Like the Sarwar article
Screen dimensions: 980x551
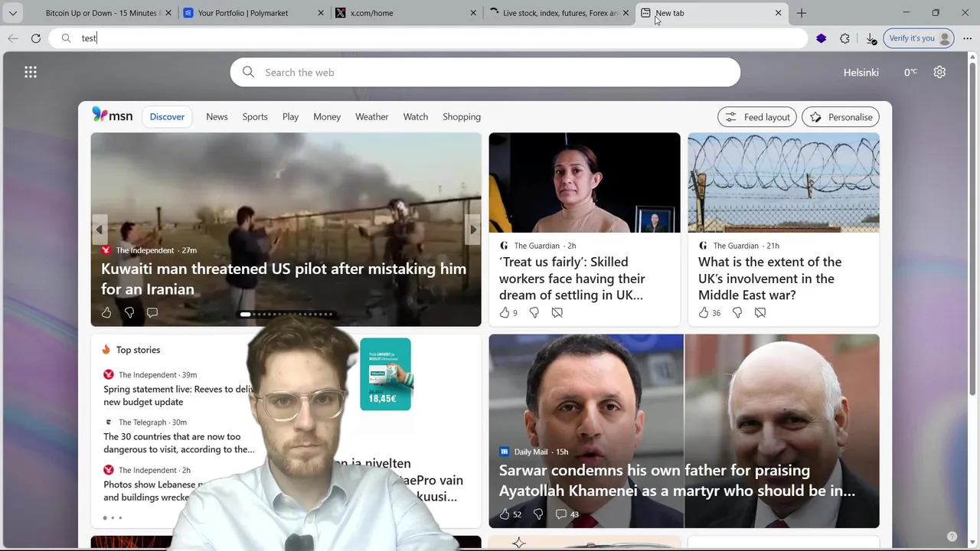(x=505, y=514)
